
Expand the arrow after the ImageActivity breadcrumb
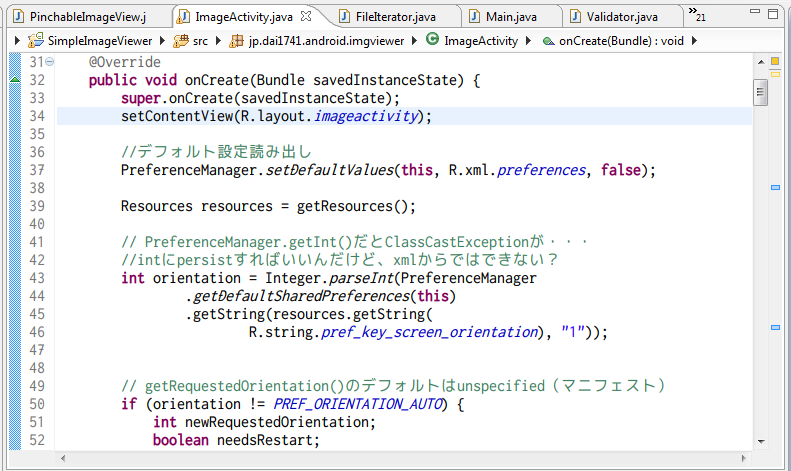[528, 40]
